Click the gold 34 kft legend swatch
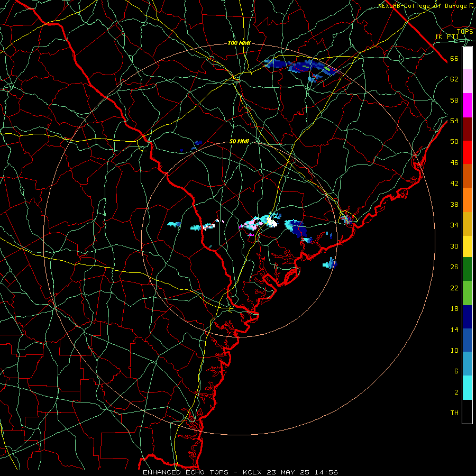Viewport: 476px width, 476px height. (x=467, y=224)
